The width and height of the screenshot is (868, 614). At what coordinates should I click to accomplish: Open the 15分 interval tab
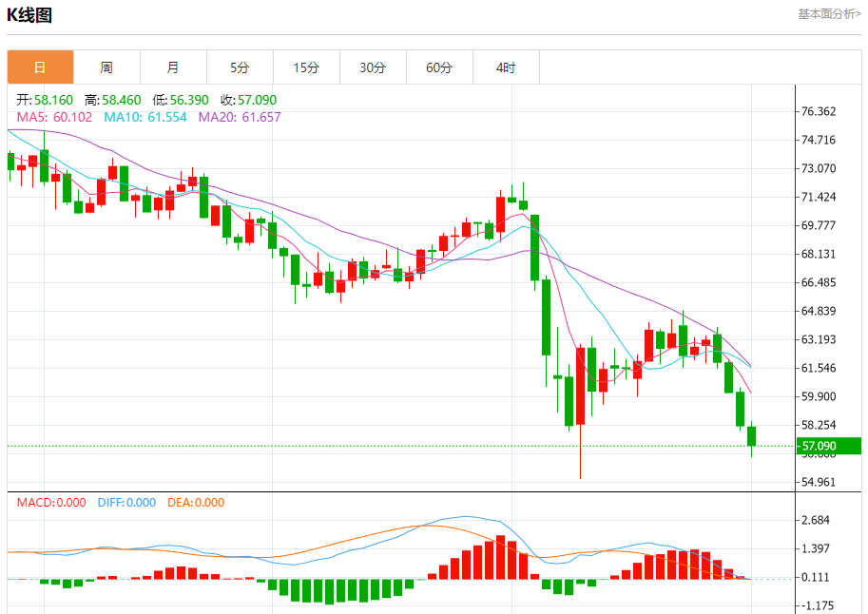tap(306, 67)
